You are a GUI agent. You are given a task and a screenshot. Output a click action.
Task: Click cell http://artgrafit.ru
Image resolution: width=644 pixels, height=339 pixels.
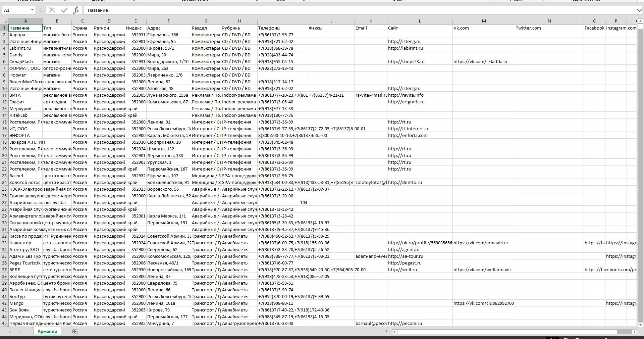pyautogui.click(x=420, y=102)
